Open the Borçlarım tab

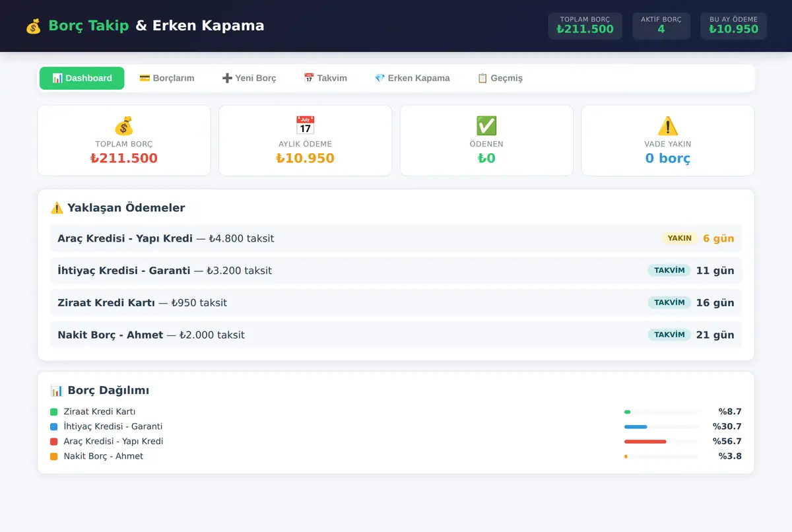167,78
